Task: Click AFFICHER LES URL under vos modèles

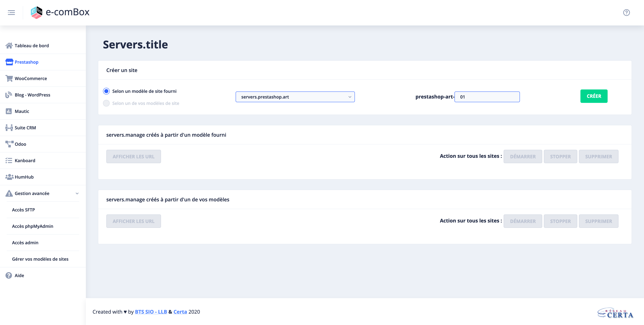Action: tap(133, 221)
